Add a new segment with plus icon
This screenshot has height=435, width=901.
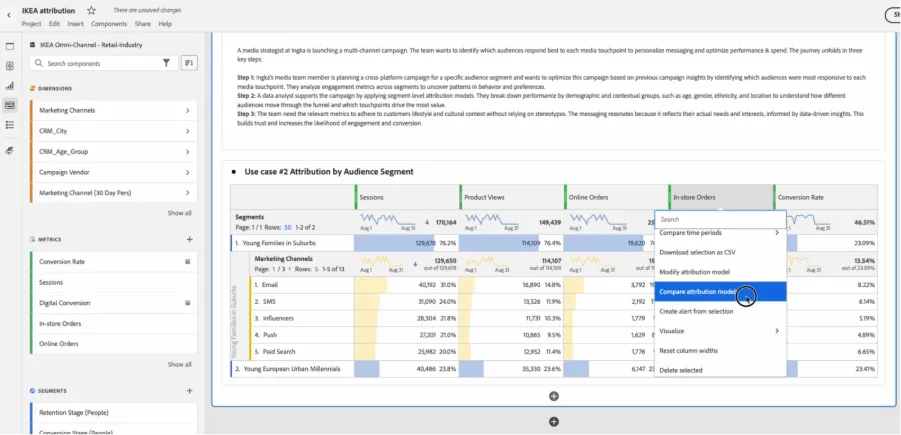[x=190, y=391]
